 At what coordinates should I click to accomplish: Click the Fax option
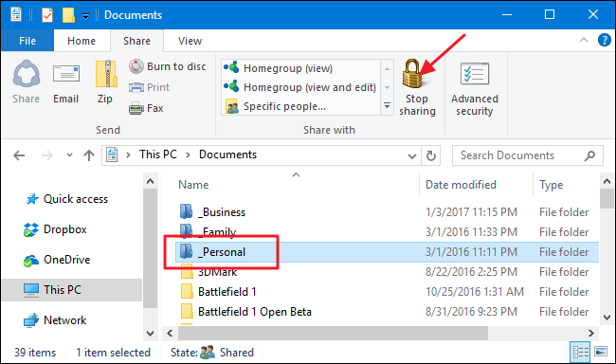click(146, 108)
